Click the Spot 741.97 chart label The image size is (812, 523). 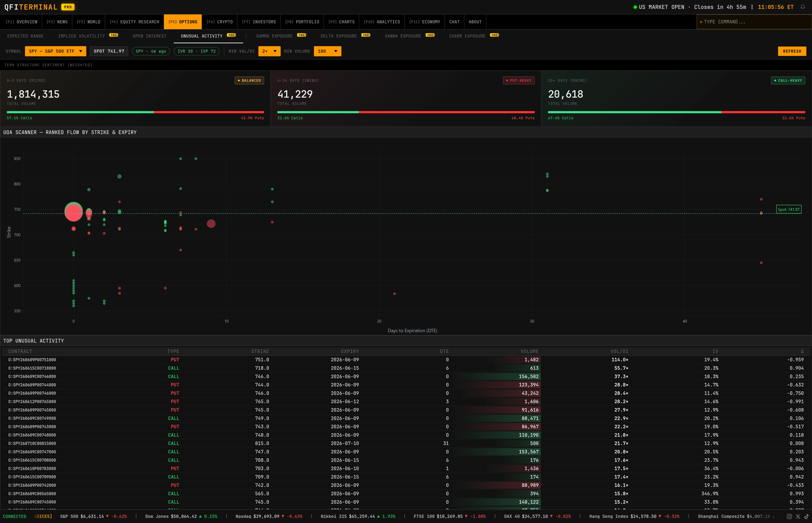pos(789,209)
